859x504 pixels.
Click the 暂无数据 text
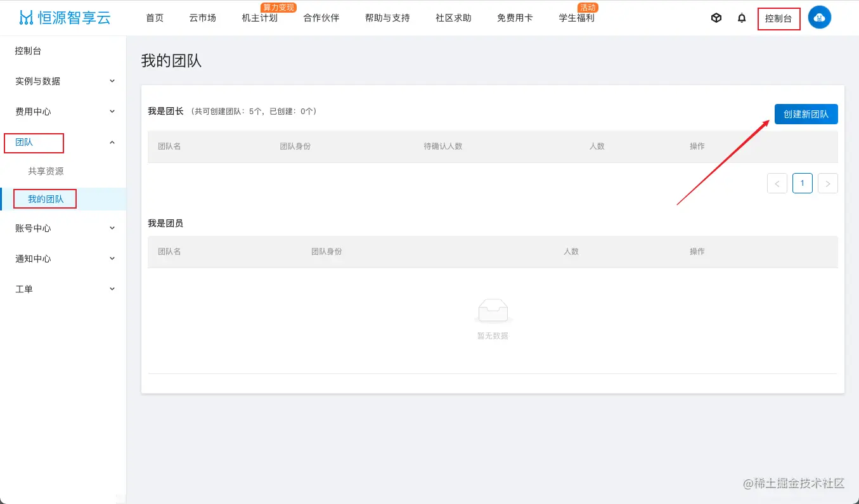[x=493, y=336]
